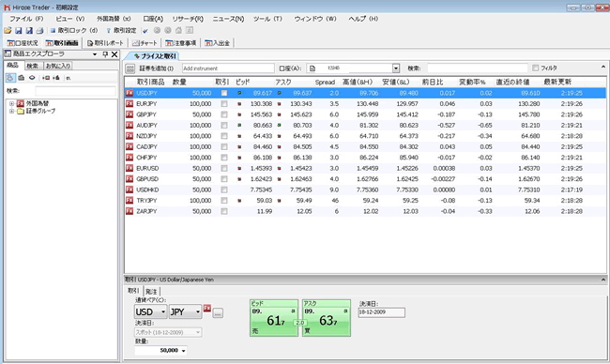
Task: Click the second plus-add icon in explorer toolbar
Action: coord(56,78)
